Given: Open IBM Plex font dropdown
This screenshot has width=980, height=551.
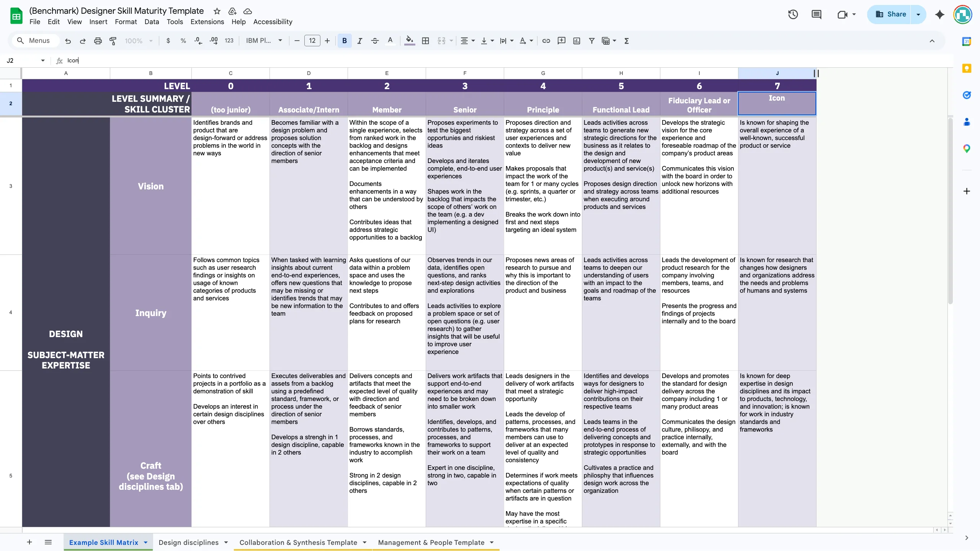Looking at the screenshot, I should 264,41.
